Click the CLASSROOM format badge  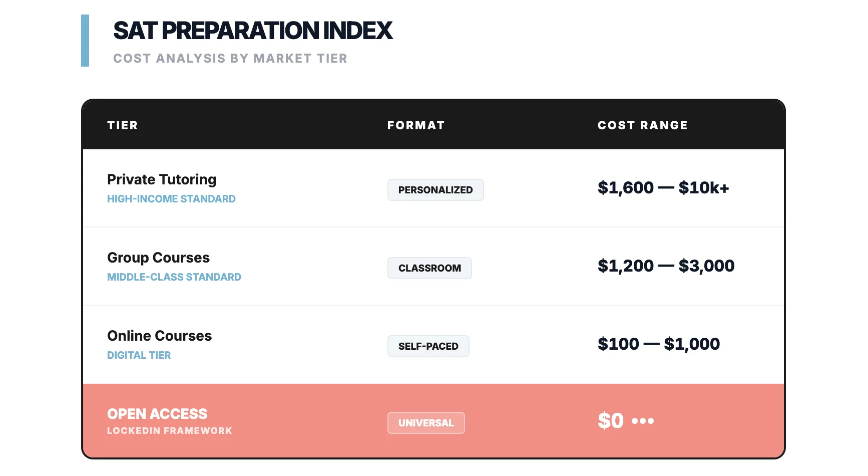click(x=429, y=268)
